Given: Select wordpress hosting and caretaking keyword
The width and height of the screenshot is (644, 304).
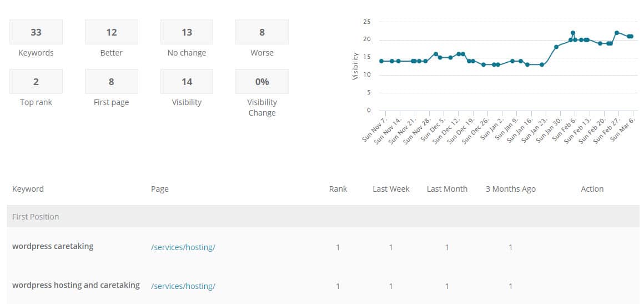Looking at the screenshot, I should coord(76,285).
